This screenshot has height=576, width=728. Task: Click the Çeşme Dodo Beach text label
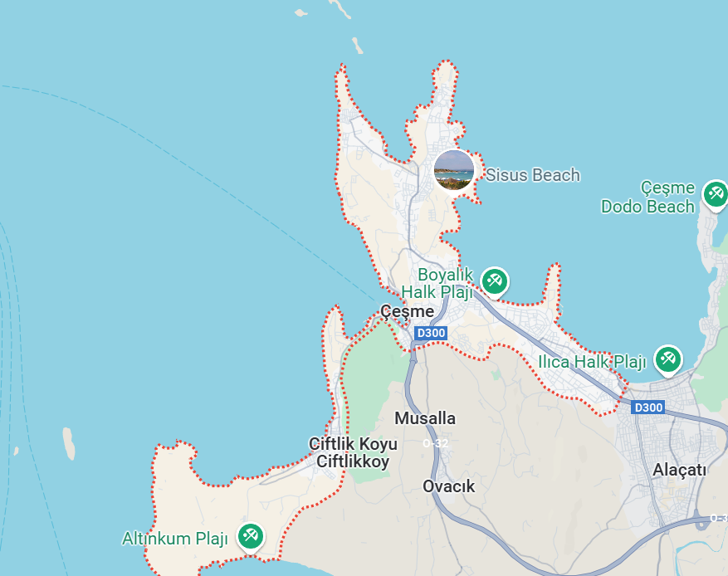tap(648, 197)
